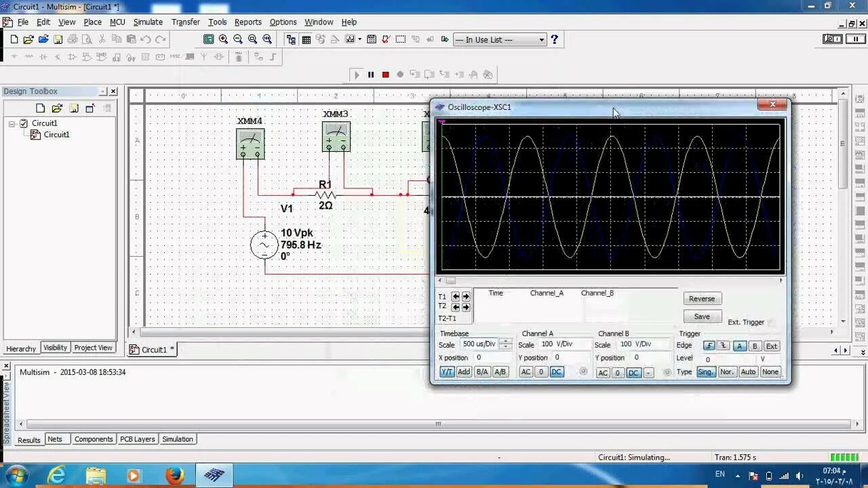Viewport: 868px width, 488px height.
Task: Set Channel A coupling to AC
Action: [526, 372]
